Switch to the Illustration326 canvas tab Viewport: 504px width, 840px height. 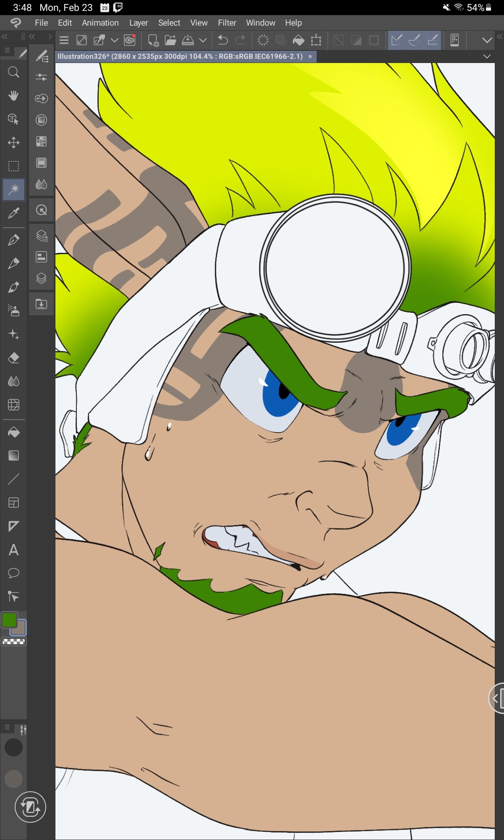(x=181, y=56)
